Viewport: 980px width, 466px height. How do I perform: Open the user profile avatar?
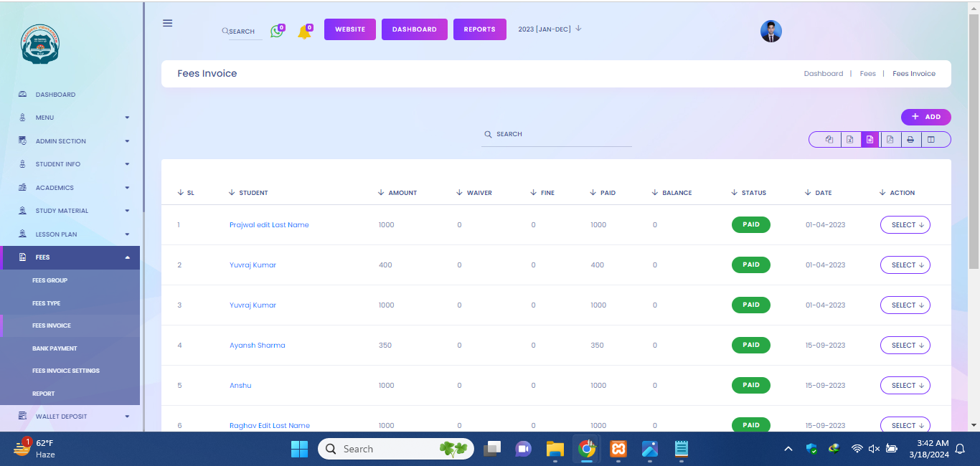[771, 31]
